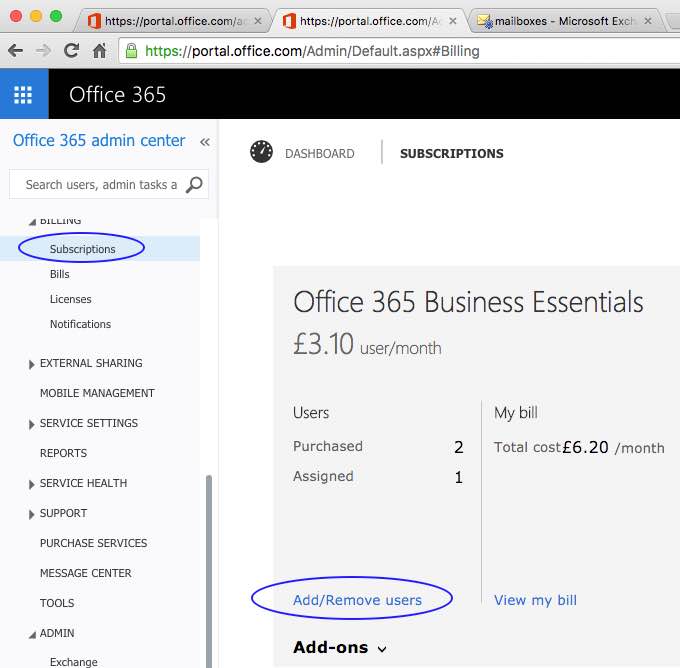Click the macOS green maximize window button
The width and height of the screenshot is (680, 668).
[56, 16]
